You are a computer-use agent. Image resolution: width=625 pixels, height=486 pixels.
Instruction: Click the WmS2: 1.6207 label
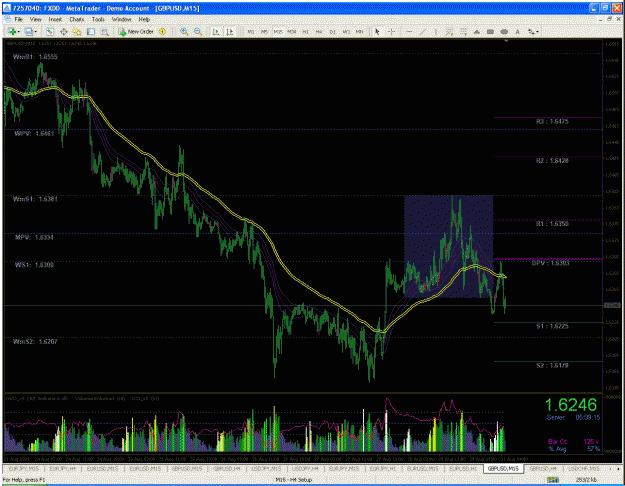coord(35,342)
